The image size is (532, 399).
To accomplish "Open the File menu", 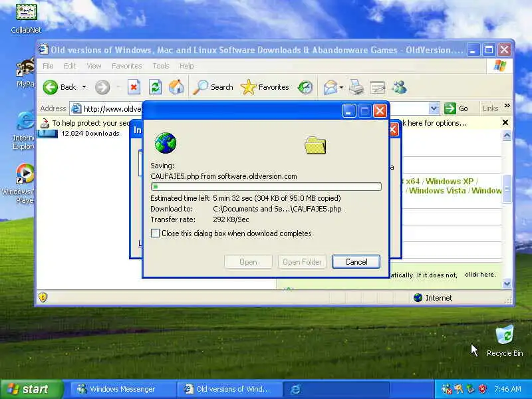I will (48, 66).
